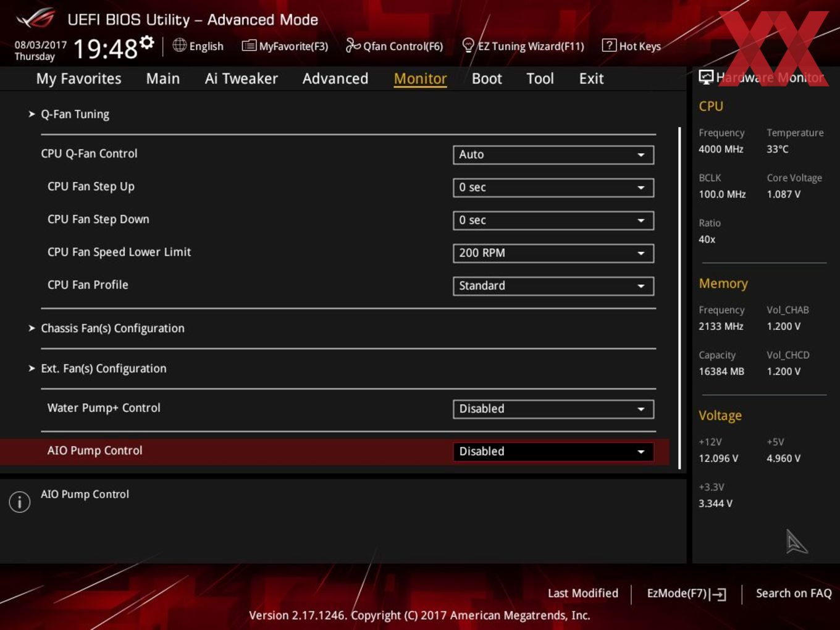
Task: Select the Water Pump+ Control label
Action: [x=104, y=408]
